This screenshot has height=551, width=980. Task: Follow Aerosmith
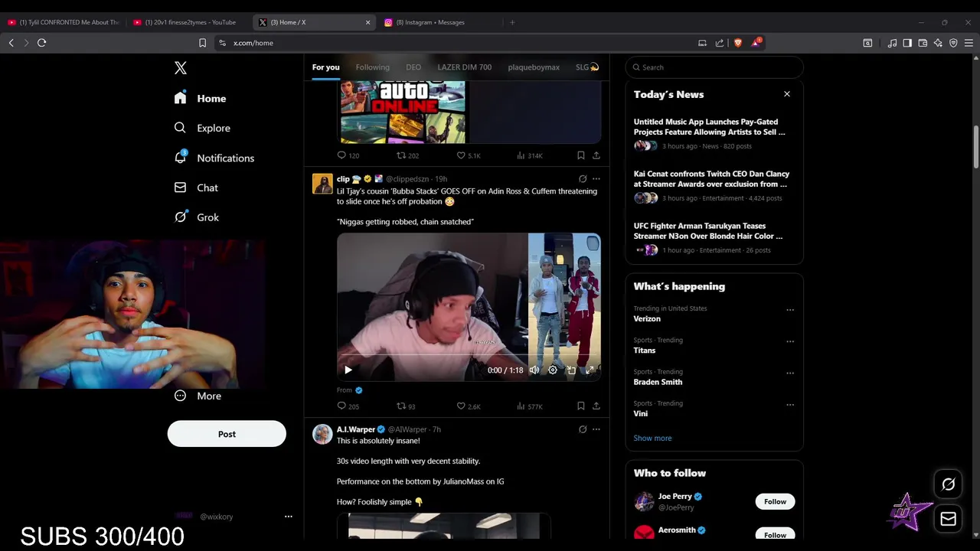(775, 533)
